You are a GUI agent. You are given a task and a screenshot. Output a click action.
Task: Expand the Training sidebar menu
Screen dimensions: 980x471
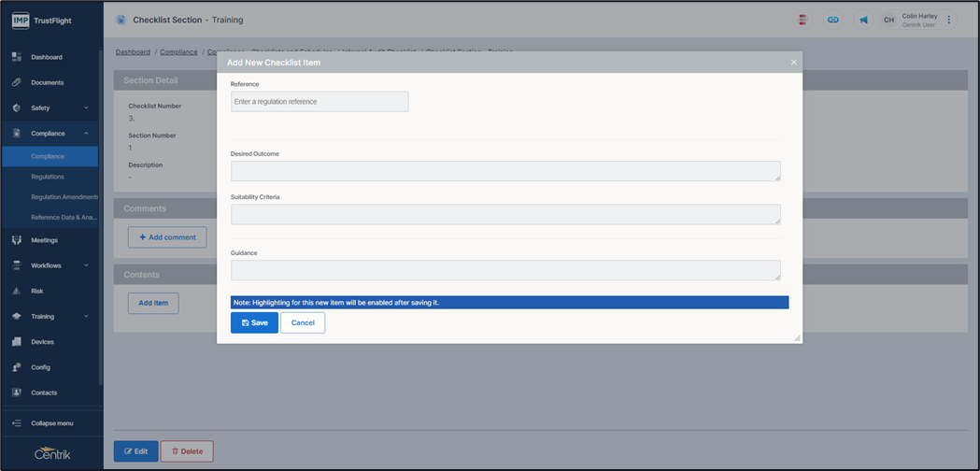point(86,317)
